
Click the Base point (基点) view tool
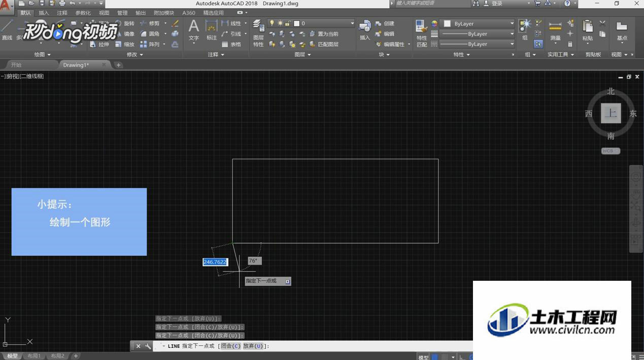coord(622,31)
